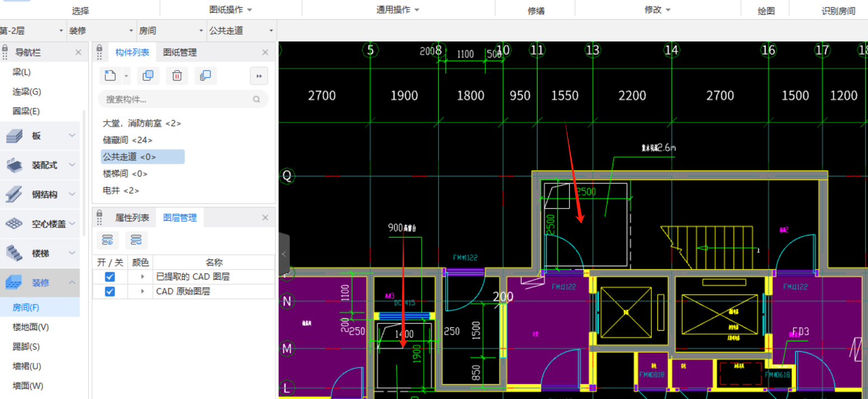Click the 识别房间 ribbon group label
The height and width of the screenshot is (399, 868).
(838, 11)
